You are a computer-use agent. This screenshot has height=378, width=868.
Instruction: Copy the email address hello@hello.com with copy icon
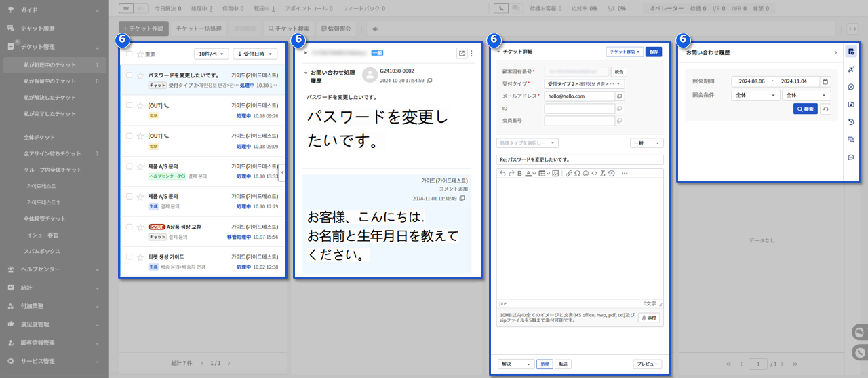click(x=619, y=96)
